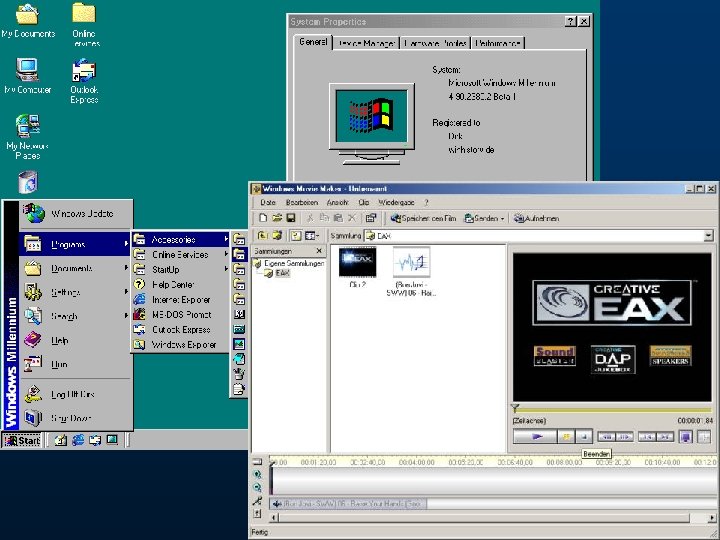Open the Datei menu in Movie Maker
720x540 pixels.
click(x=268, y=202)
